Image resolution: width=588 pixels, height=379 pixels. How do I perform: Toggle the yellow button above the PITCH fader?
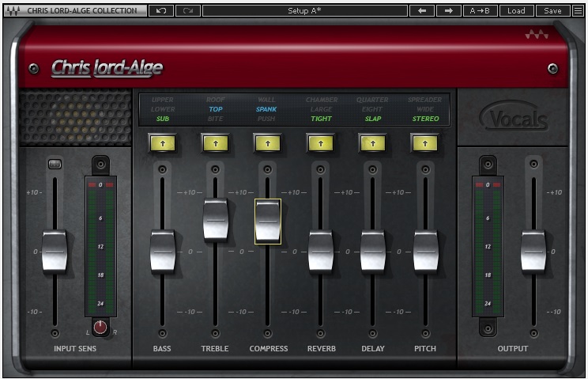(x=425, y=143)
